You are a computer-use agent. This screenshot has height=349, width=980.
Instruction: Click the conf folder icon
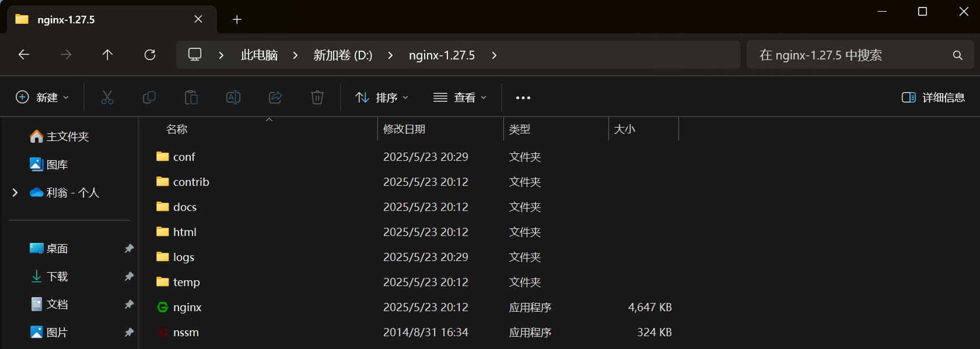pyautogui.click(x=163, y=156)
